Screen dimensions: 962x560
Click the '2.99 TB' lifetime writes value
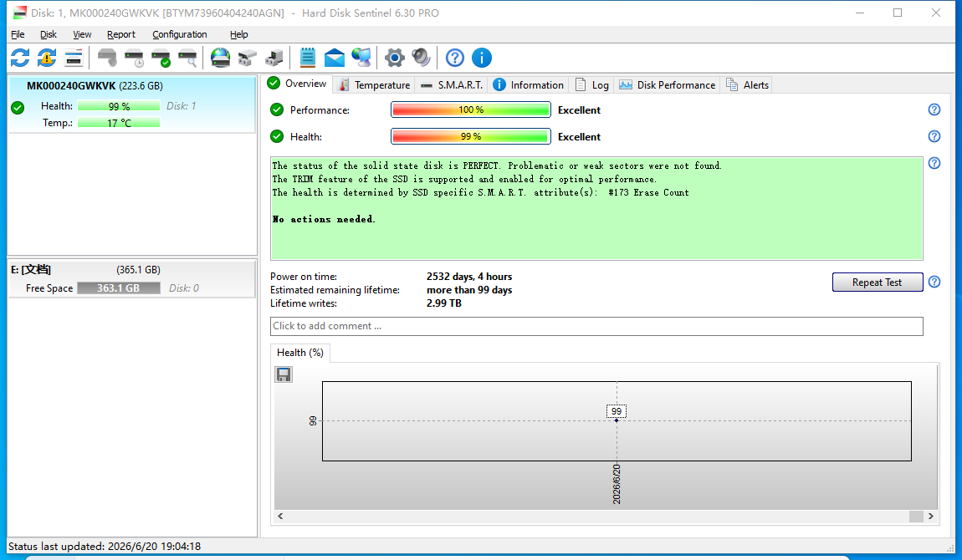444,303
